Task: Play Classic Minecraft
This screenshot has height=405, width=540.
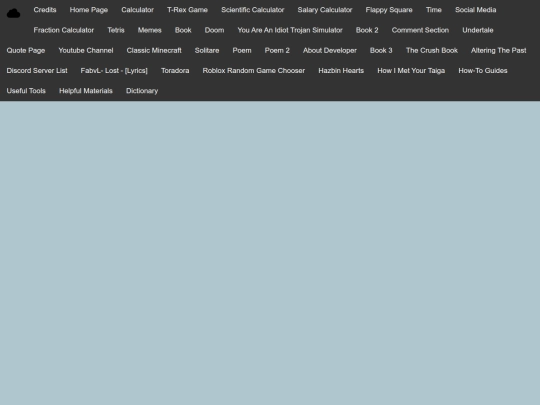Action: (x=154, y=51)
